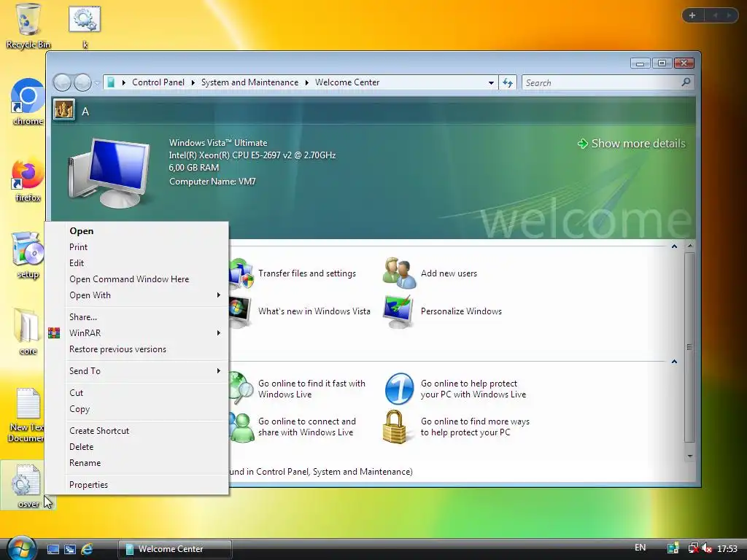Click the network tray icon

694,548
